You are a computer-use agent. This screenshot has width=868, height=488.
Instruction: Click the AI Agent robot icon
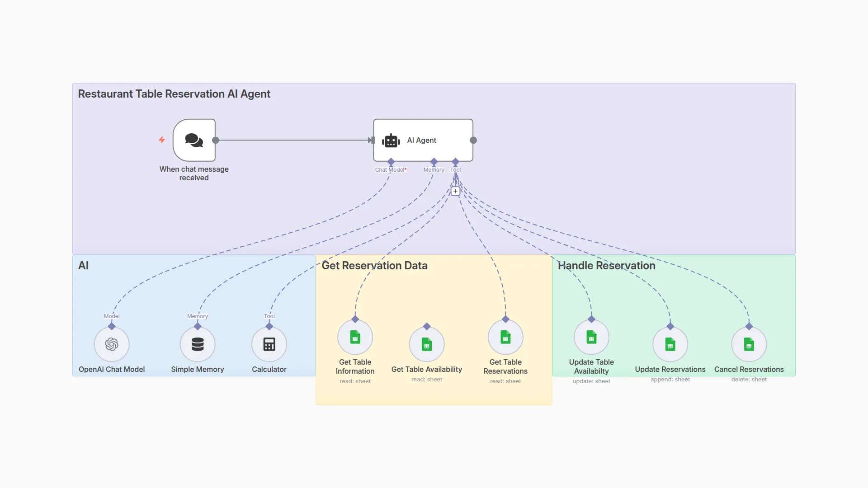click(391, 140)
